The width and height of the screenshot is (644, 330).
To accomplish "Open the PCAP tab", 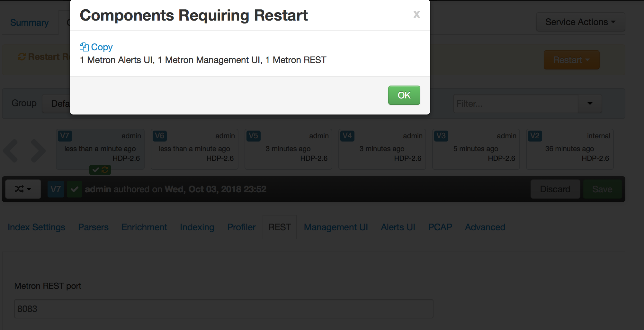I will coord(440,227).
